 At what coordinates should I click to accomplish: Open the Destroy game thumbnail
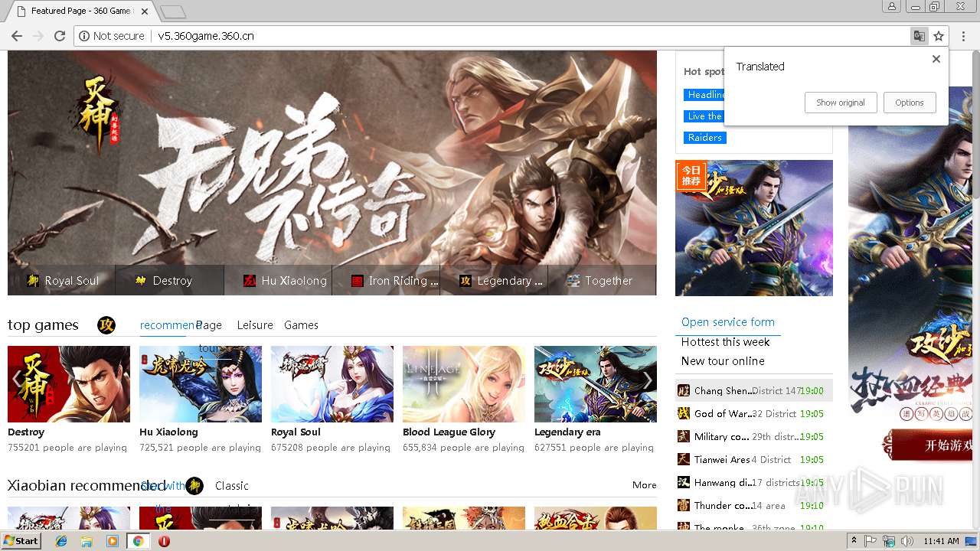click(x=69, y=384)
